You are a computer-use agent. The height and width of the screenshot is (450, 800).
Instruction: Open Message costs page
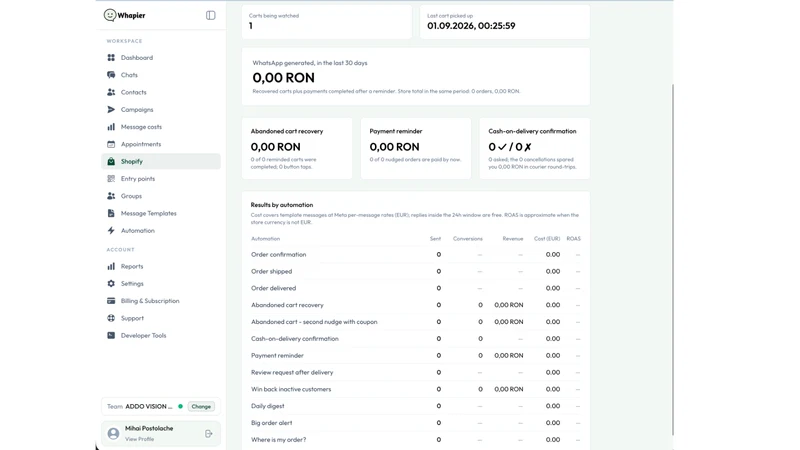pos(161,127)
